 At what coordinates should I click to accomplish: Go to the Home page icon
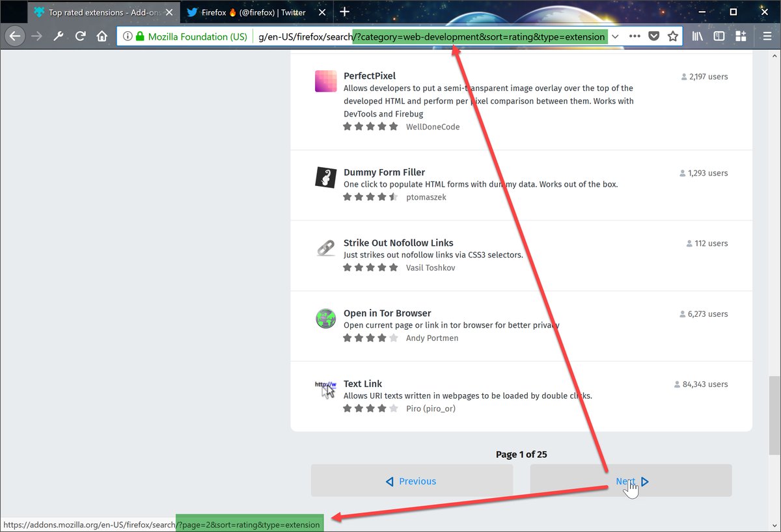coord(102,36)
